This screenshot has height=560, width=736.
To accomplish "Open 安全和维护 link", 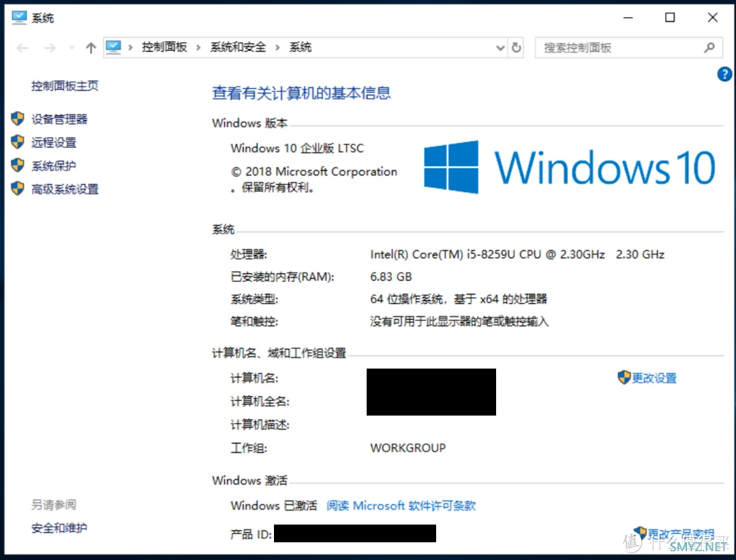I will 59,528.
